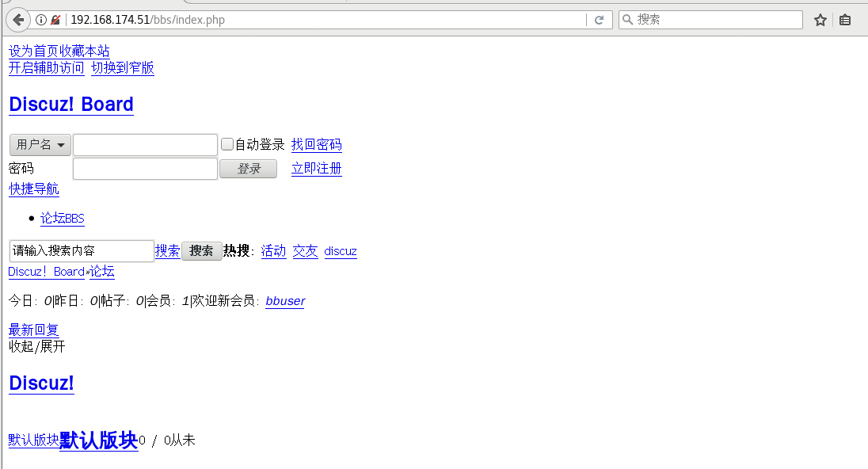
Task: Reload the page with the refresh icon
Action: point(599,20)
